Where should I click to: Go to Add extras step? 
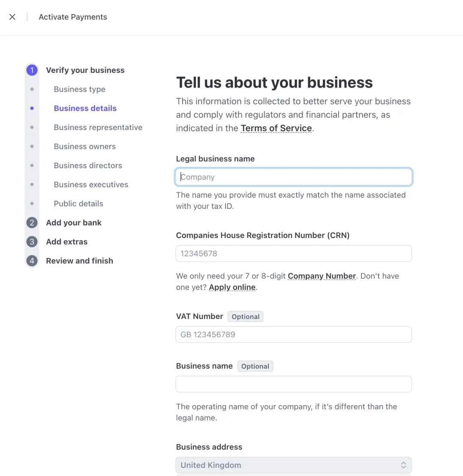click(67, 241)
